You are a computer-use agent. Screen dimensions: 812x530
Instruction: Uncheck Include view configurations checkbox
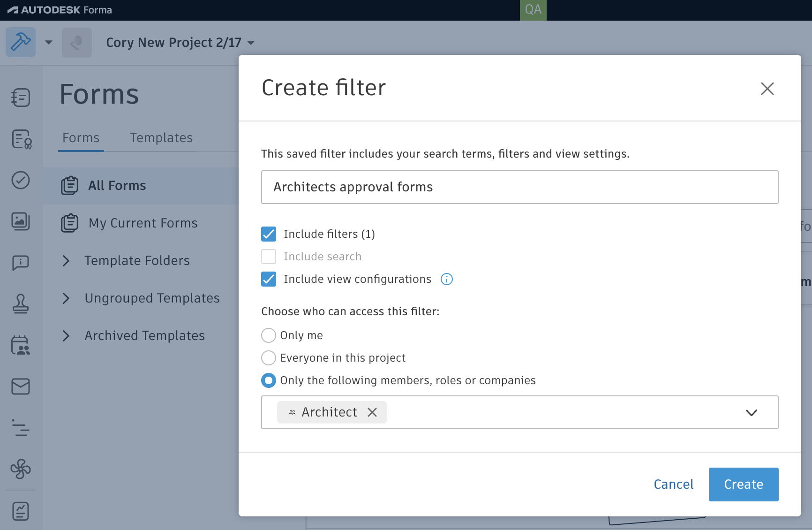tap(269, 279)
